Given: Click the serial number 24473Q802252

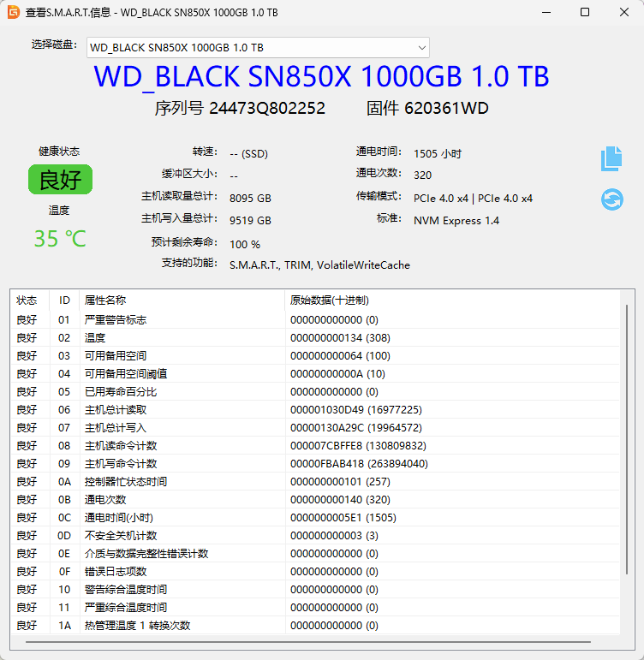Looking at the screenshot, I should 267,108.
